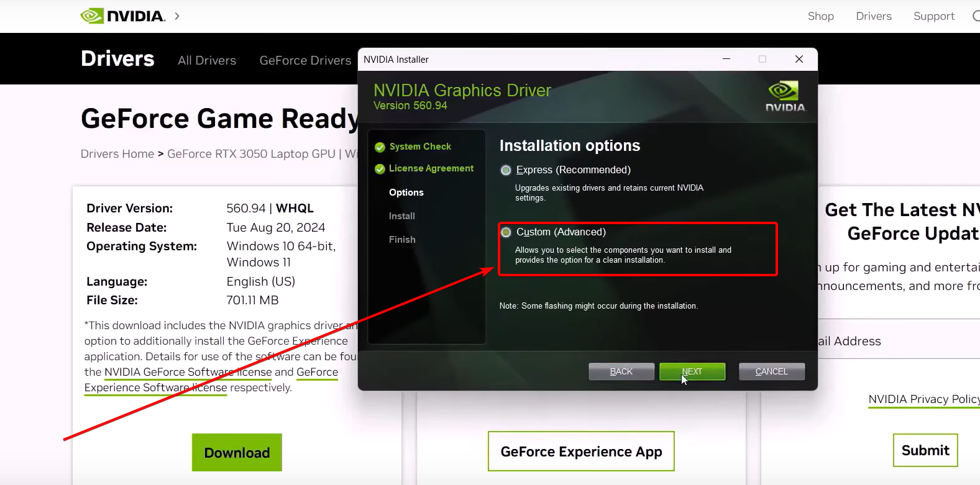Click the Drivers heading in black bar
The height and width of the screenshot is (485, 980).
pos(117,58)
